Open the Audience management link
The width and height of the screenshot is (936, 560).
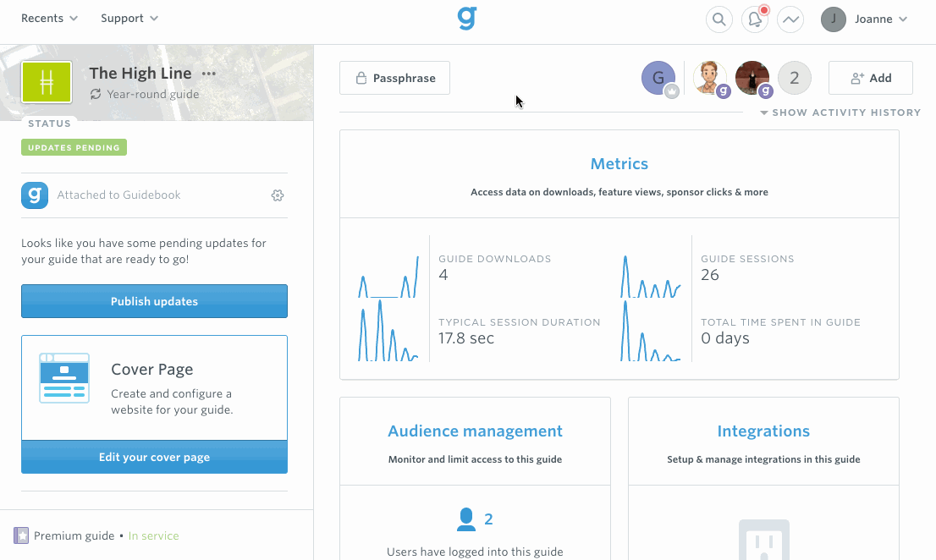coord(475,431)
